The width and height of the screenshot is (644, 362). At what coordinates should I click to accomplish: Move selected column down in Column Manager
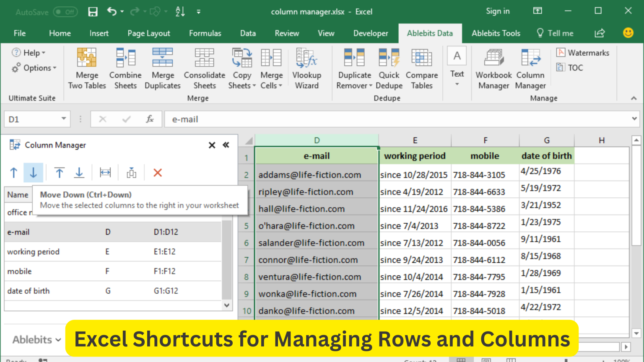coord(33,172)
